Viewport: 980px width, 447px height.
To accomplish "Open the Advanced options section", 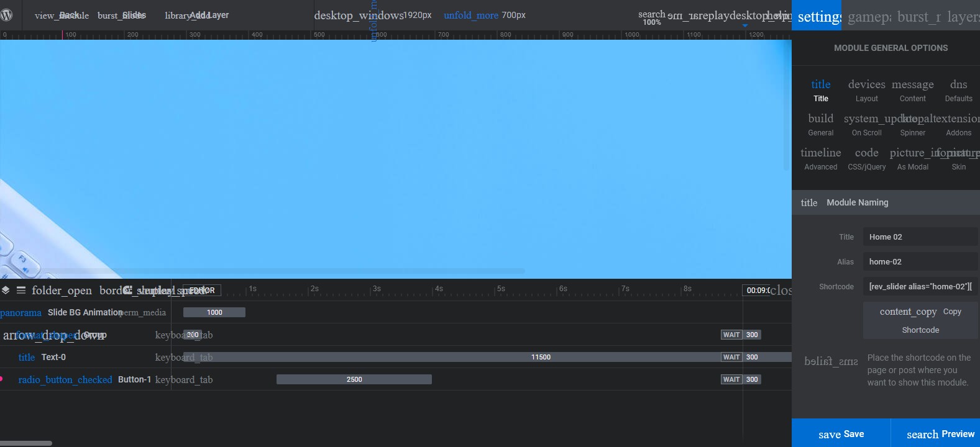I will coord(820,159).
